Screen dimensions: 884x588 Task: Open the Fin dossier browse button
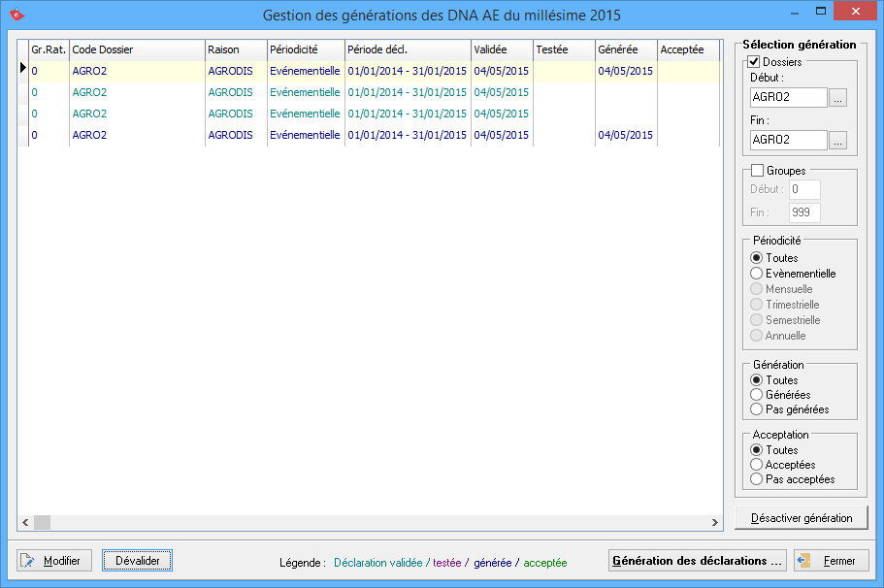[x=838, y=140]
